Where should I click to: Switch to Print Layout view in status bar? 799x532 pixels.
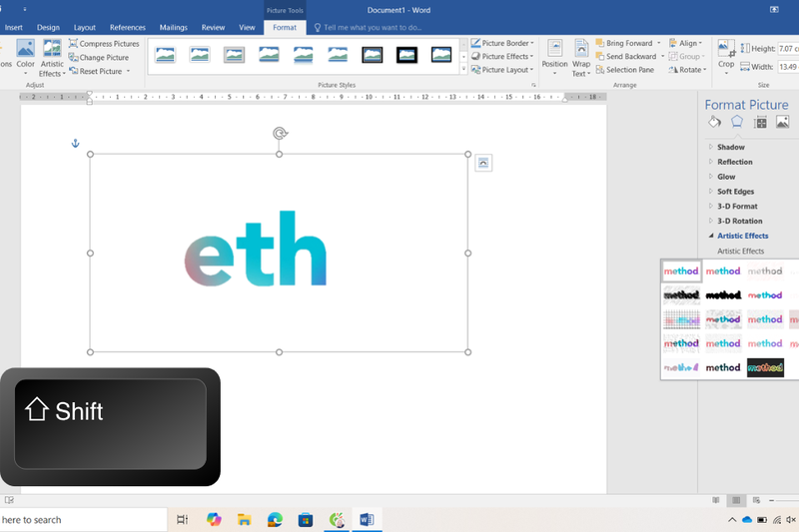coord(736,500)
